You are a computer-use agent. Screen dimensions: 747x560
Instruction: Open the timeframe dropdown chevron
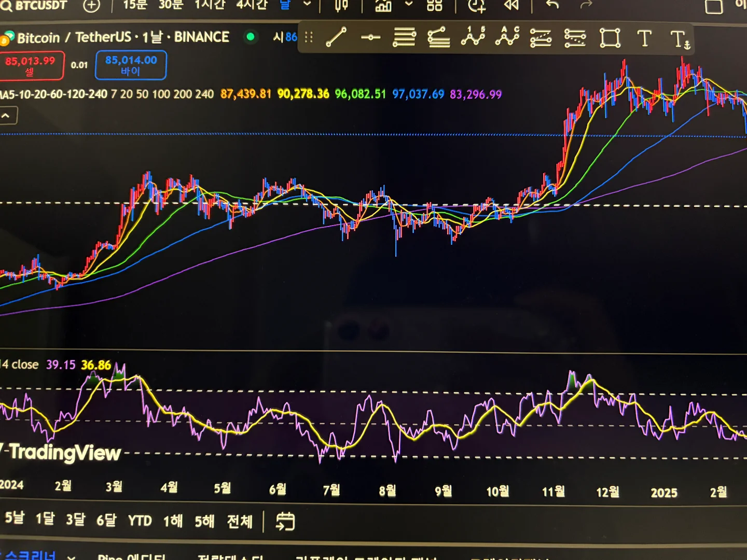[x=307, y=4]
